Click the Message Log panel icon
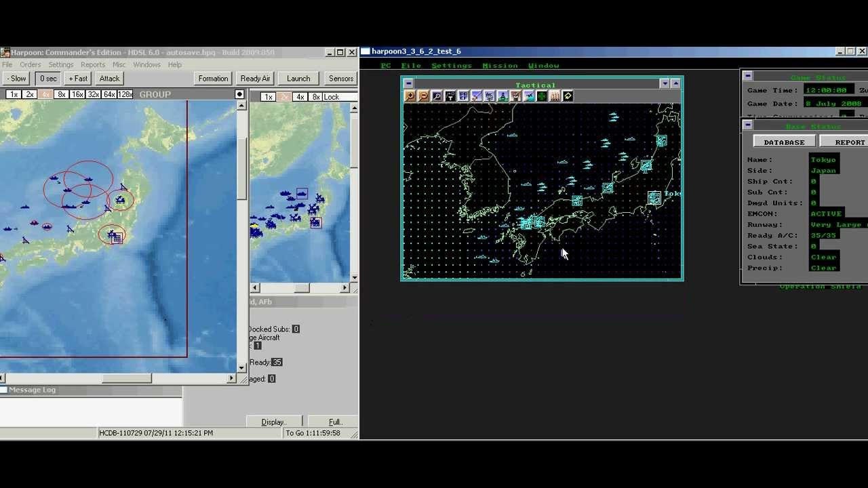This screenshot has width=868, height=488. (3, 390)
